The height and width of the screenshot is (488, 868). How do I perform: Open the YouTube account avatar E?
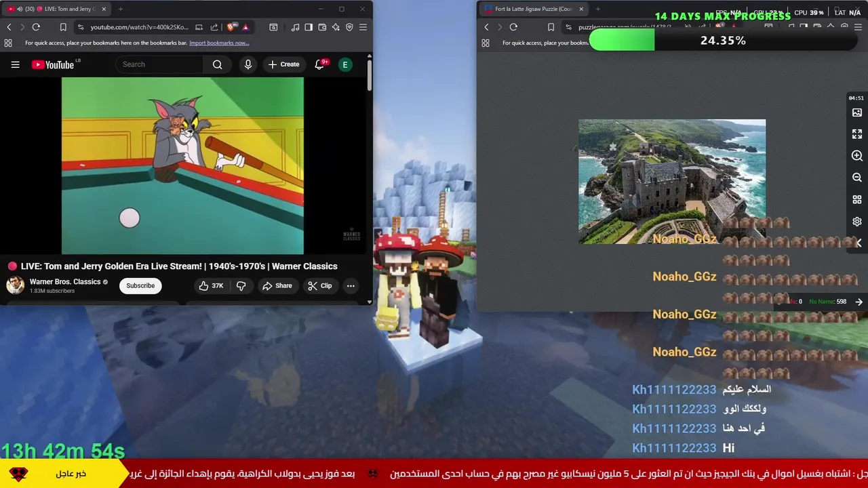pyautogui.click(x=345, y=64)
